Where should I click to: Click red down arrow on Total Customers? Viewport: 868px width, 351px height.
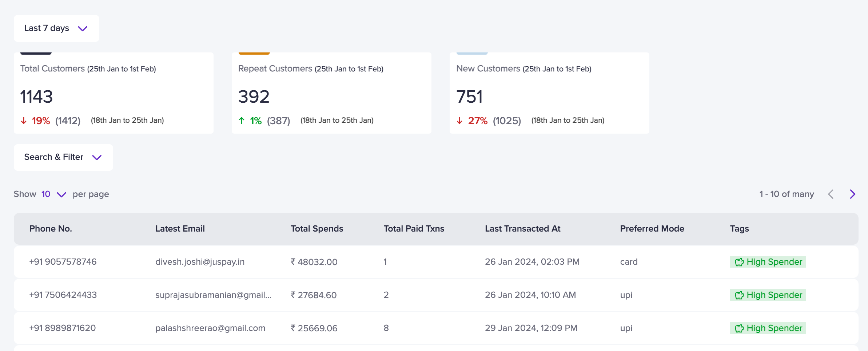coord(24,121)
